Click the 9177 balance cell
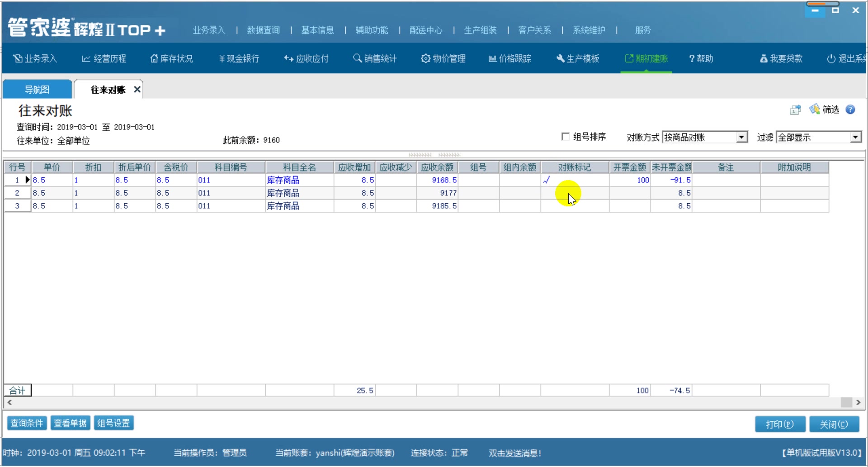This screenshot has width=868, height=467. tap(437, 193)
